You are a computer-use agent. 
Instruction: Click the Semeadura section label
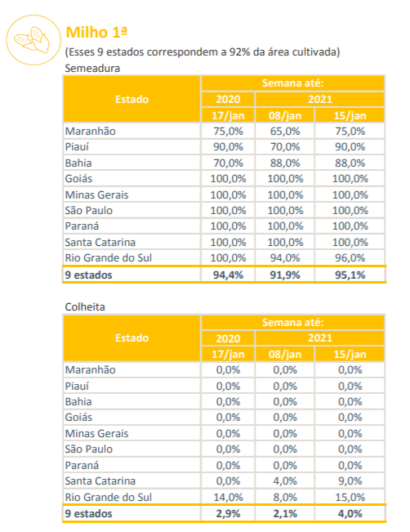92,68
